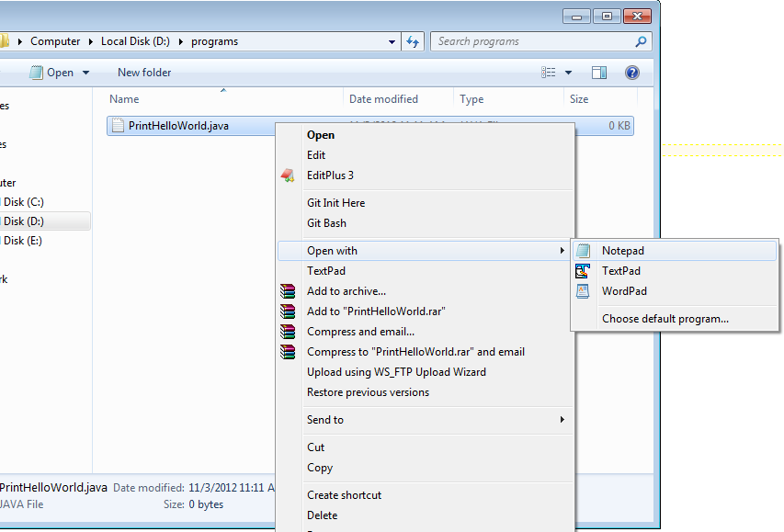Click the Notepad icon in the submenu
The image size is (784, 532).
pos(583,251)
